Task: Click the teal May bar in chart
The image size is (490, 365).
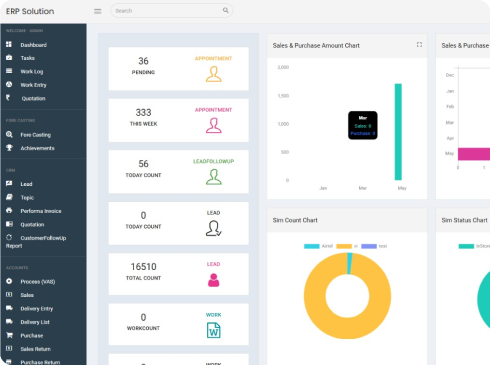Action: (398, 132)
